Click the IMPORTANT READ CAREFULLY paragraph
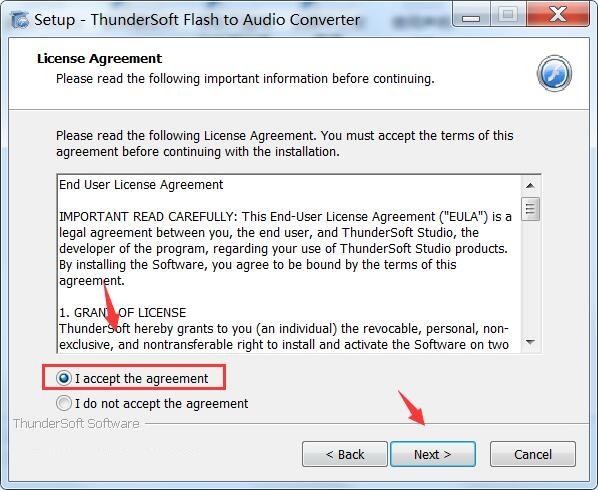 click(286, 249)
